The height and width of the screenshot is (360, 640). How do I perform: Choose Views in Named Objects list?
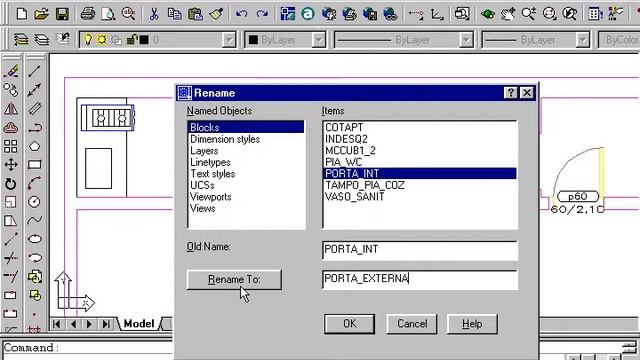tap(246, 208)
